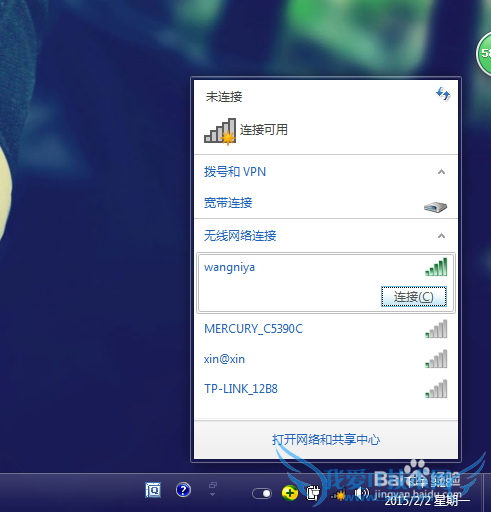Open 打开网络和共享中心 link
The image size is (491, 512).
pyautogui.click(x=326, y=440)
